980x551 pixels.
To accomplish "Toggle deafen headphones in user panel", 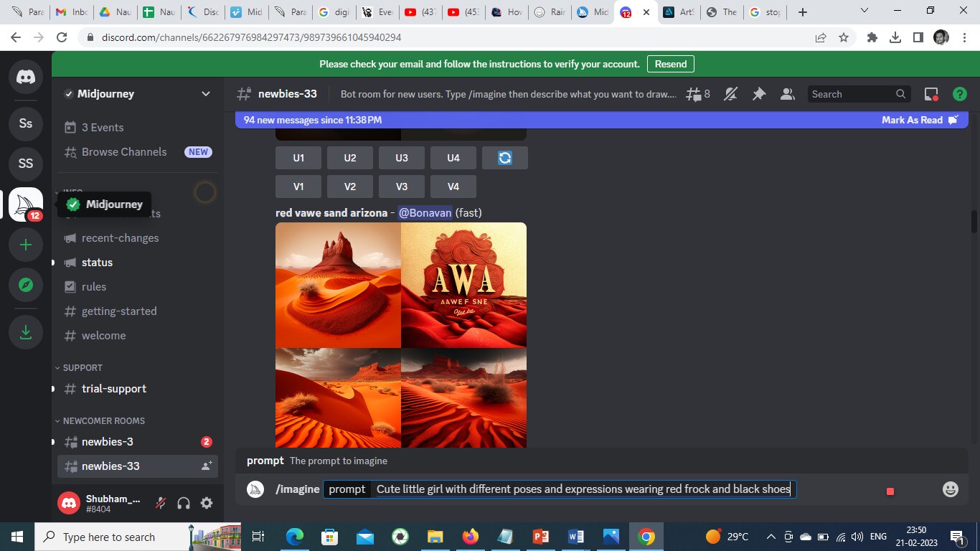I will tap(184, 503).
